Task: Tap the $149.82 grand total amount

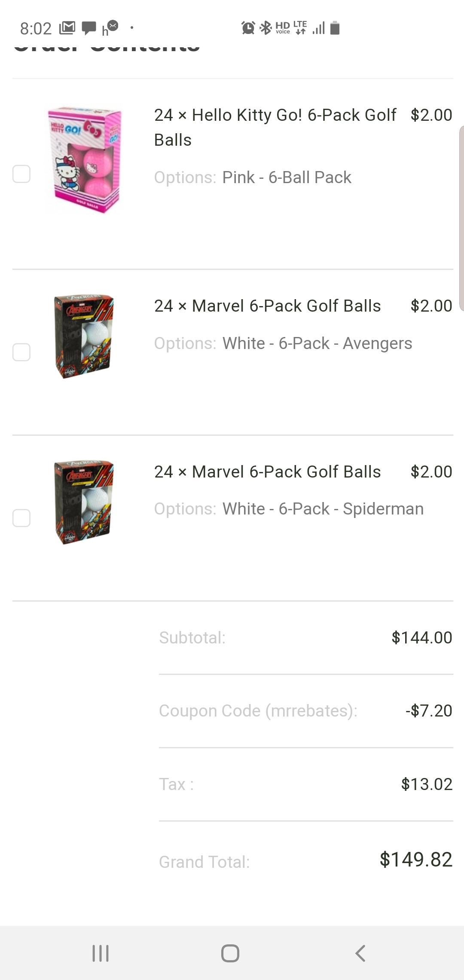Action: tap(416, 860)
